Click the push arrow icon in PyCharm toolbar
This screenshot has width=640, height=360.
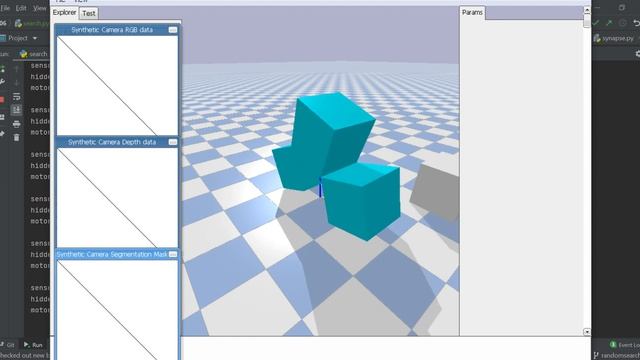pos(609,23)
